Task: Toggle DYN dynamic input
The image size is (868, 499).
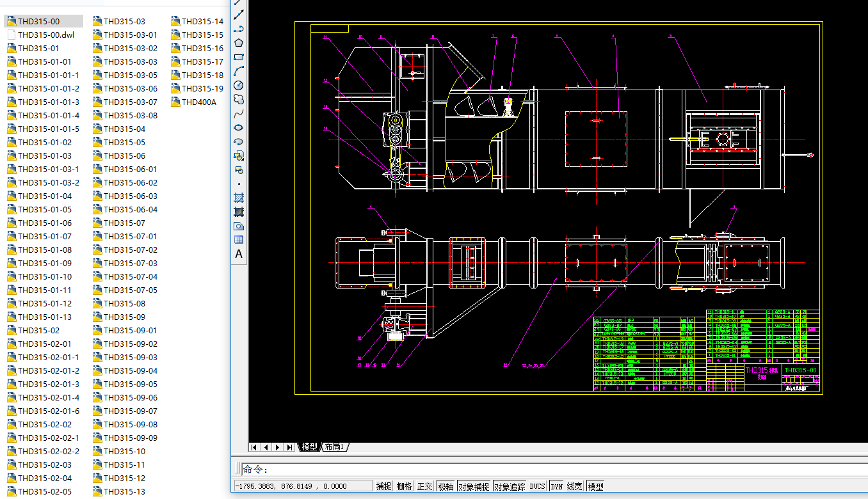Action: (556, 486)
